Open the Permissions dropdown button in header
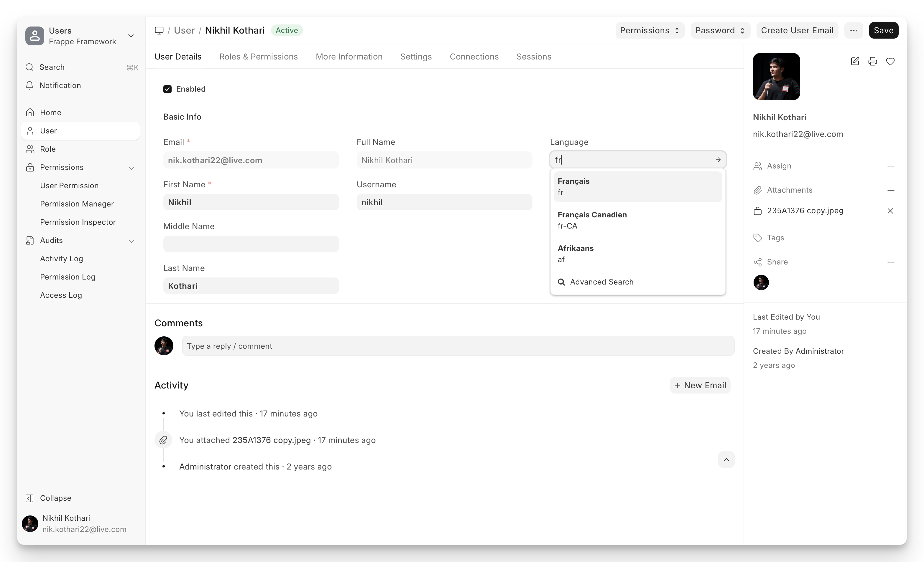 coord(650,31)
